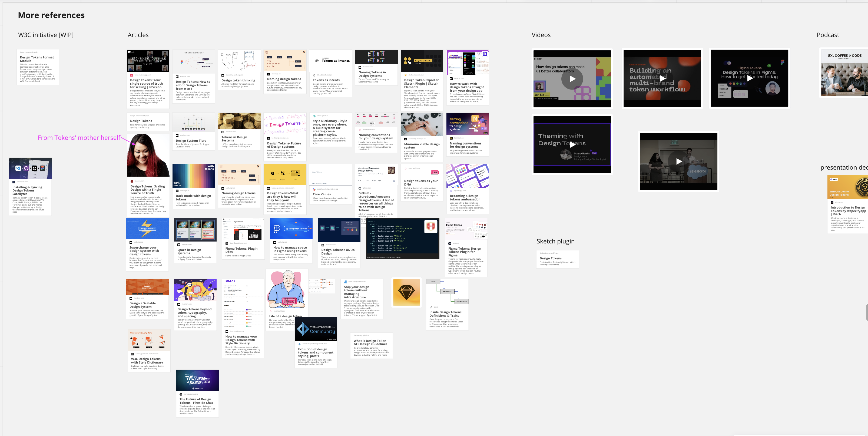Open "Dark mode with design tokens" article
868x436 pixels.
coord(193,186)
